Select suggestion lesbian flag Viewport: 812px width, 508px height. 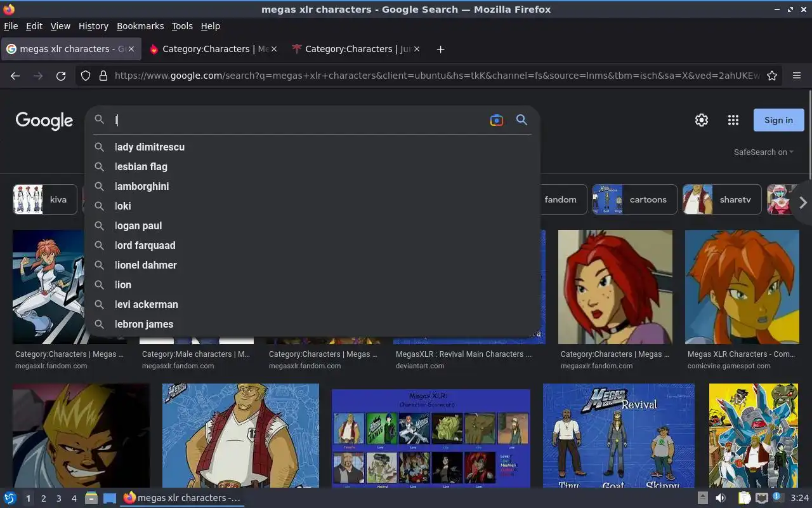(312, 166)
